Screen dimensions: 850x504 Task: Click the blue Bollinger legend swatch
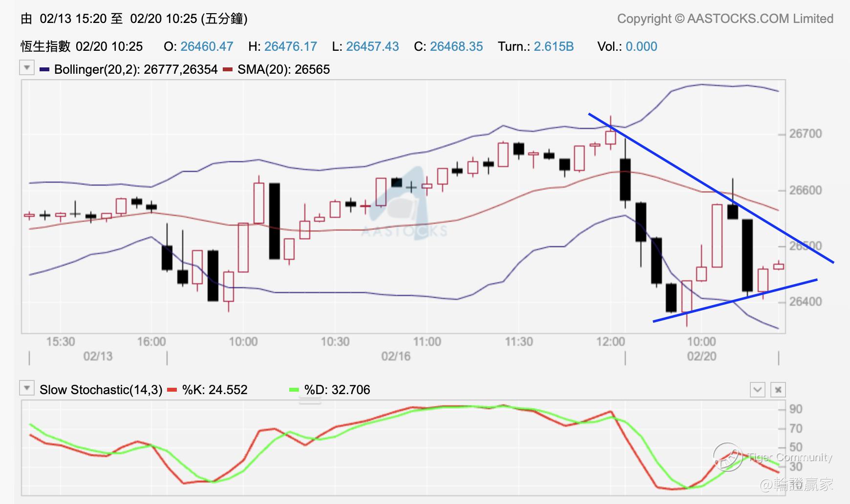44,70
